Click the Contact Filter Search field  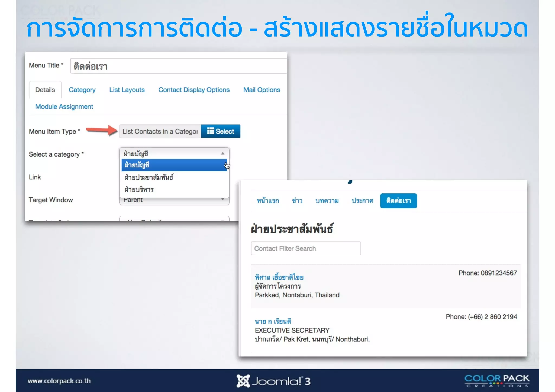point(306,248)
